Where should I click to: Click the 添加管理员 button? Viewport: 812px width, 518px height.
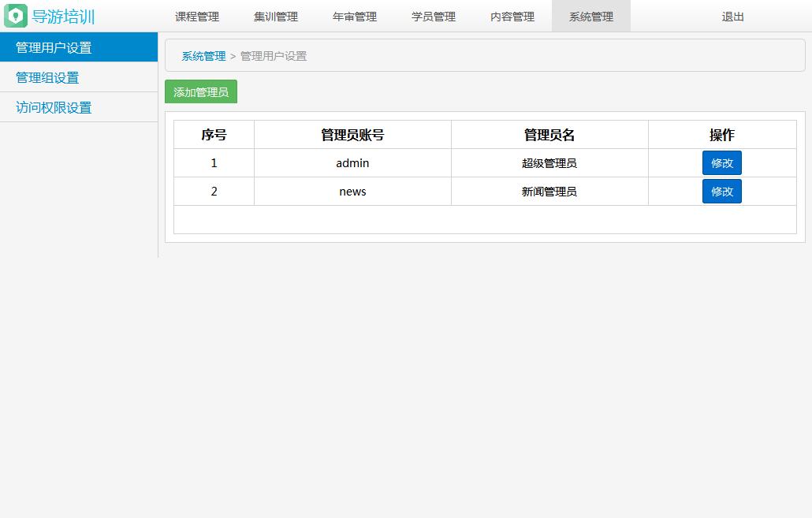click(200, 91)
